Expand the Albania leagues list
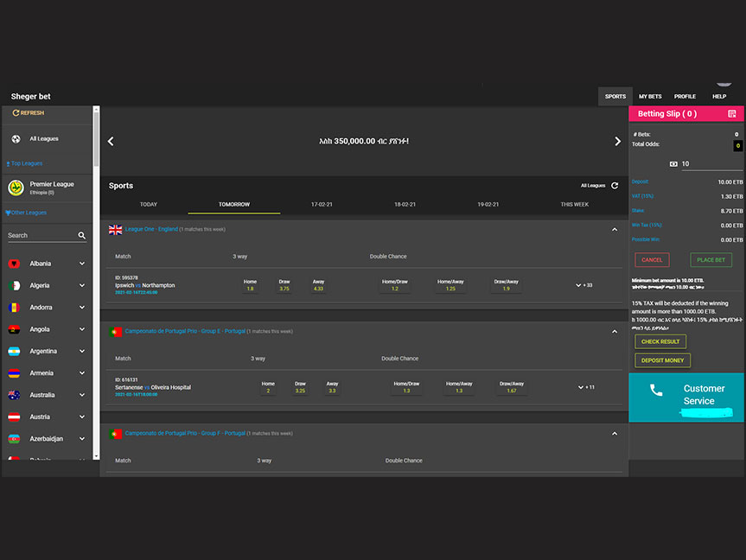Viewport: 746px width, 560px height. (82, 264)
